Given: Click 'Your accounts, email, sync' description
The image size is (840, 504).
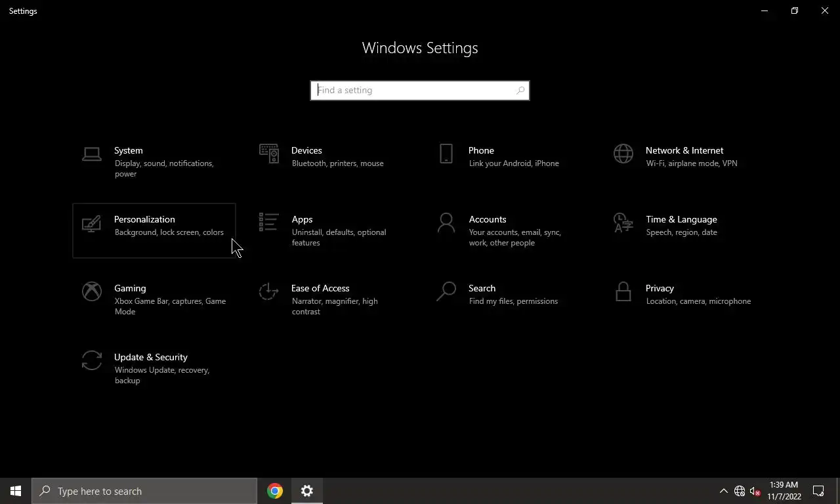Looking at the screenshot, I should [514, 232].
